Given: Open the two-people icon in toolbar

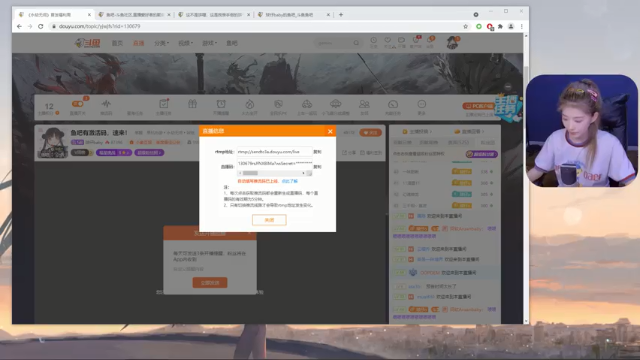Looking at the screenshot, I should [x=364, y=104].
